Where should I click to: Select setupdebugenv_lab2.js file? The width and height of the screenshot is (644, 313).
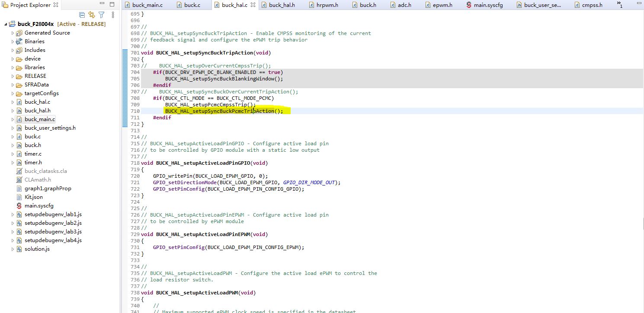(x=53, y=223)
